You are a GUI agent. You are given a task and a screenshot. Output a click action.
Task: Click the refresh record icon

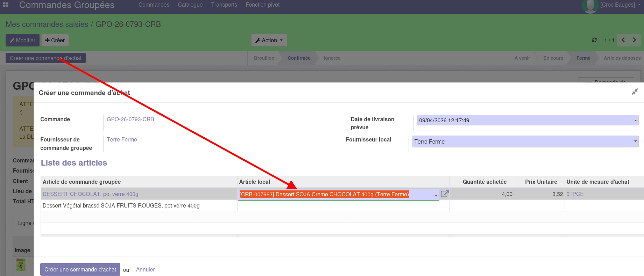594,40
